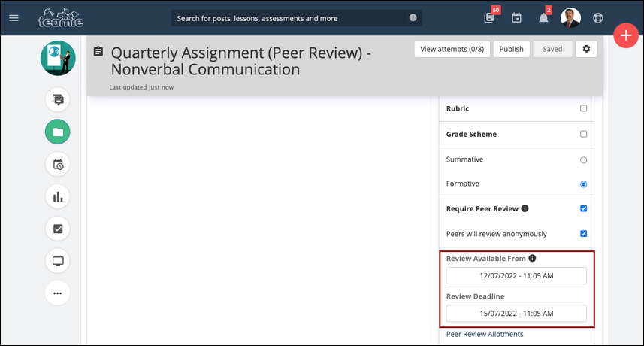Open the sidebar more options ellipsis
The image size is (644, 346).
[x=58, y=293]
